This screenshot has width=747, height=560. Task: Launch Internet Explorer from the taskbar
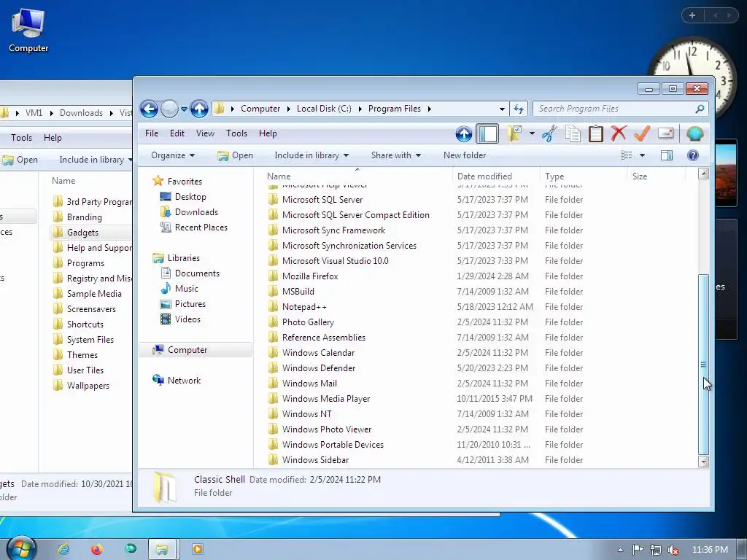point(64,550)
